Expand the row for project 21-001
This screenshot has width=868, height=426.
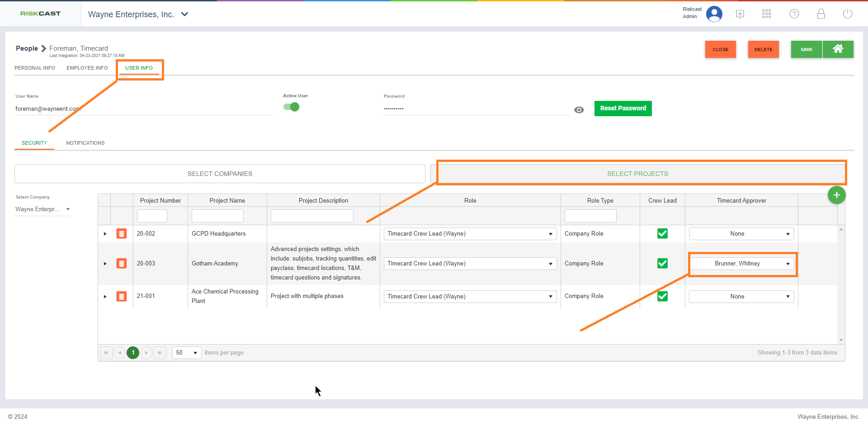click(105, 297)
